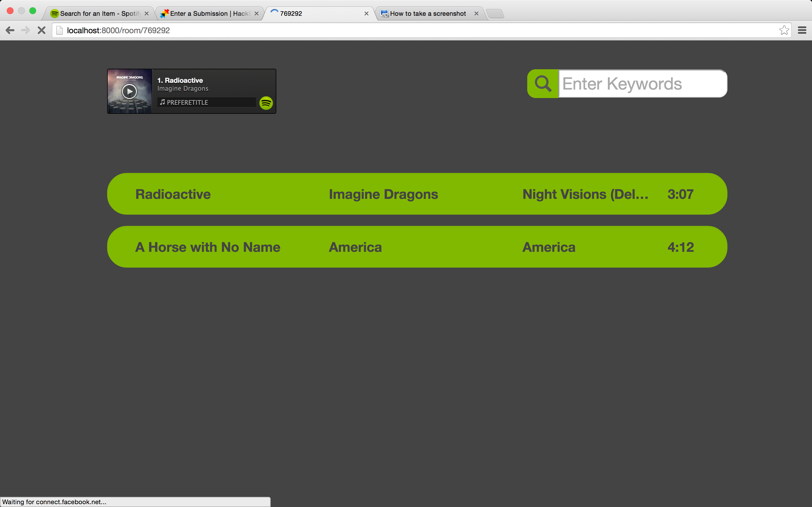
Task: Click the PREFERETITLE label in player widget
Action: (x=187, y=102)
